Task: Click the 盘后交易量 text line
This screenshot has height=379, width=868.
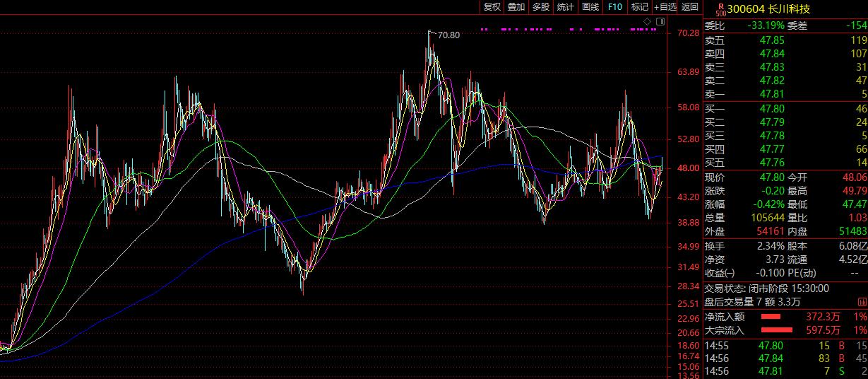Action: tap(753, 302)
